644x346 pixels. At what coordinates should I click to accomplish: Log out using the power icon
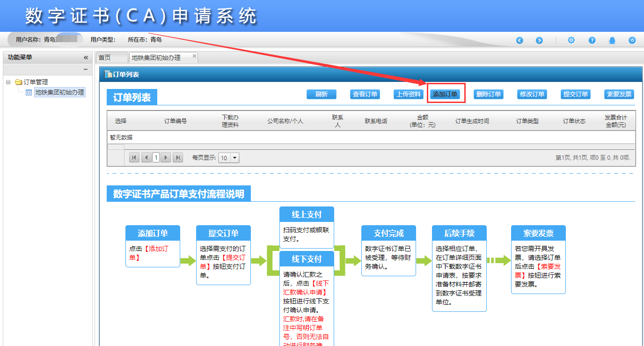[632, 41]
